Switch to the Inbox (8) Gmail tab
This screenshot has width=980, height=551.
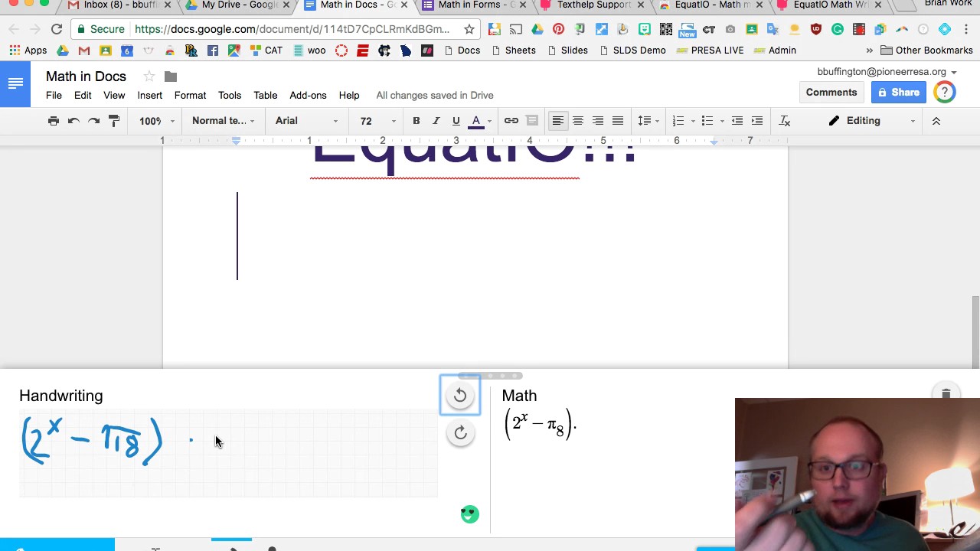[121, 5]
